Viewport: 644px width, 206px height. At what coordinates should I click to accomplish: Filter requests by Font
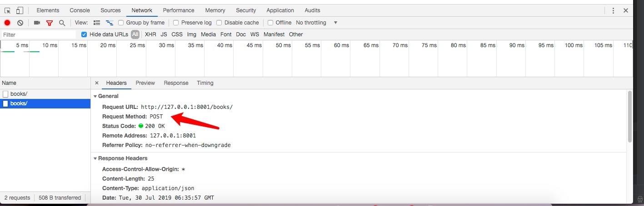point(226,34)
